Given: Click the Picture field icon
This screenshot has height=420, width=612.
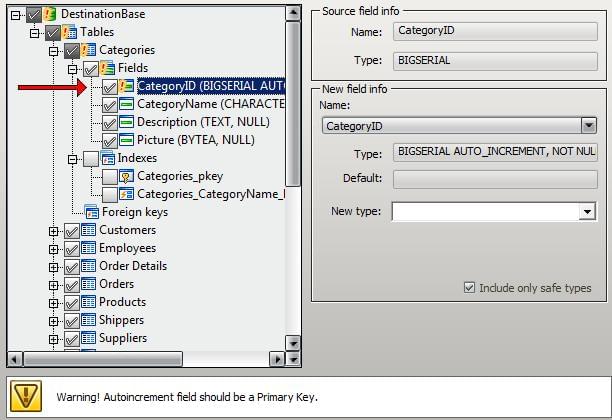Looking at the screenshot, I should pyautogui.click(x=126, y=140).
